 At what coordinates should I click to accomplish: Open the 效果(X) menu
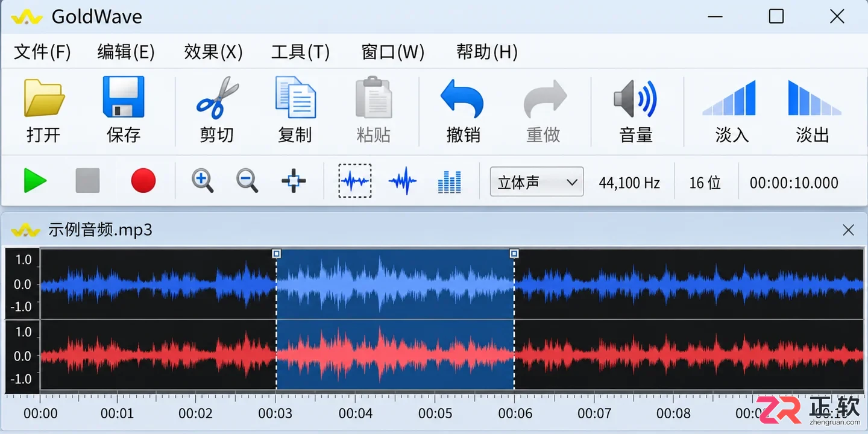click(213, 52)
